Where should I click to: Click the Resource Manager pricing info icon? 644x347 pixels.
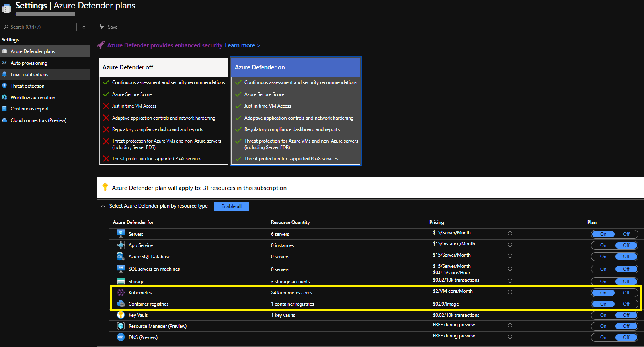pos(510,325)
